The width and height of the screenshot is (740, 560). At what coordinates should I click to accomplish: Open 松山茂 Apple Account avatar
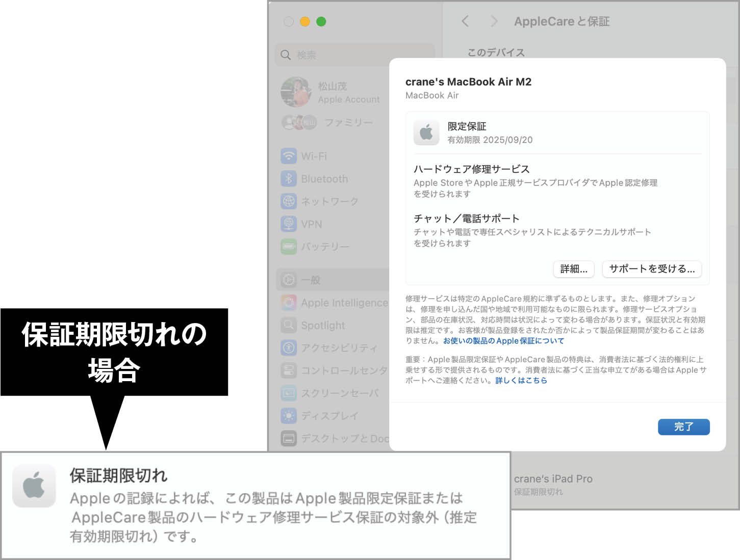[296, 92]
